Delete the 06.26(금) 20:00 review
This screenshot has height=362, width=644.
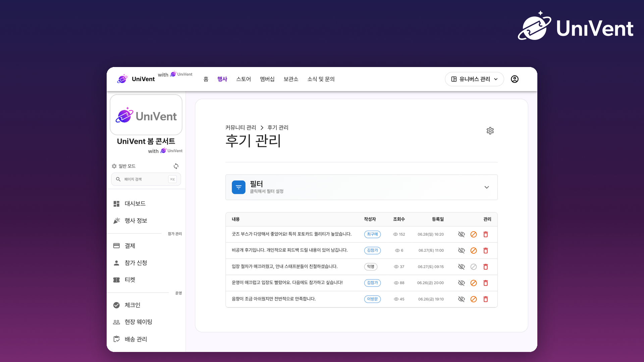[x=485, y=283]
